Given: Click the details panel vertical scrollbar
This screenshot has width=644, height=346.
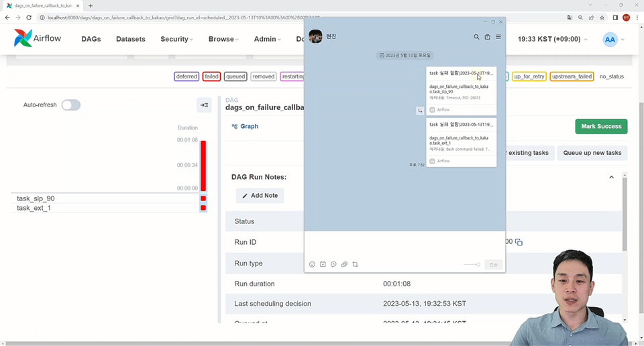Looking at the screenshot, I should click(x=625, y=214).
